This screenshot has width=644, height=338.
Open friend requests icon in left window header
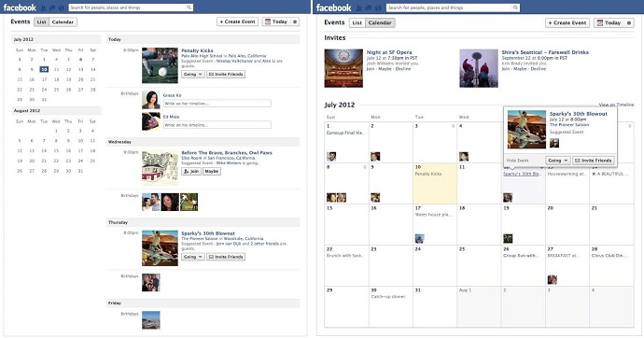click(44, 7)
